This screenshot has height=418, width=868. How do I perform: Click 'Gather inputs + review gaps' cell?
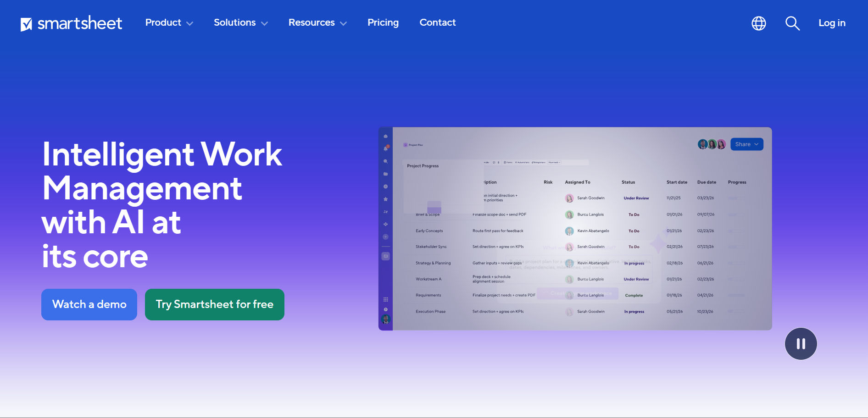click(497, 263)
